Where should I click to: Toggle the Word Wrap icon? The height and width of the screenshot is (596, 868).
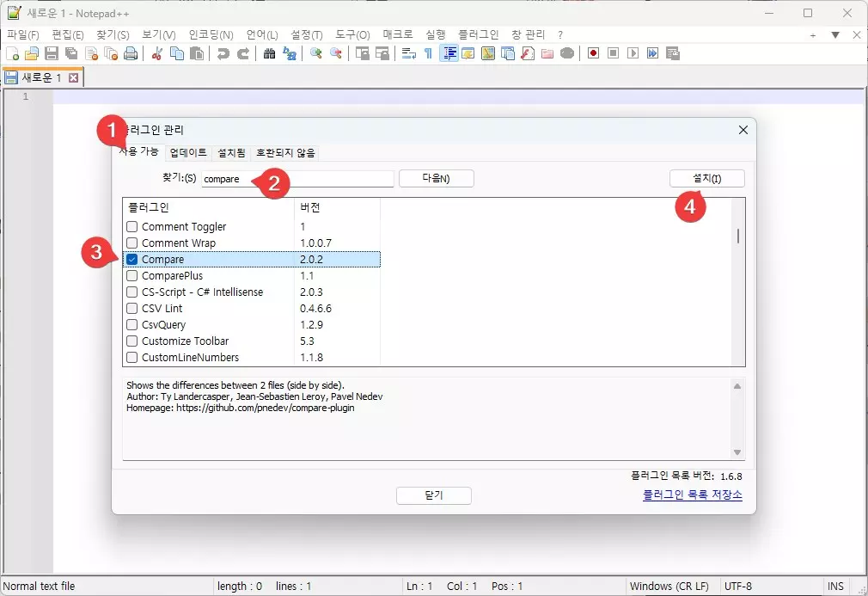408,53
